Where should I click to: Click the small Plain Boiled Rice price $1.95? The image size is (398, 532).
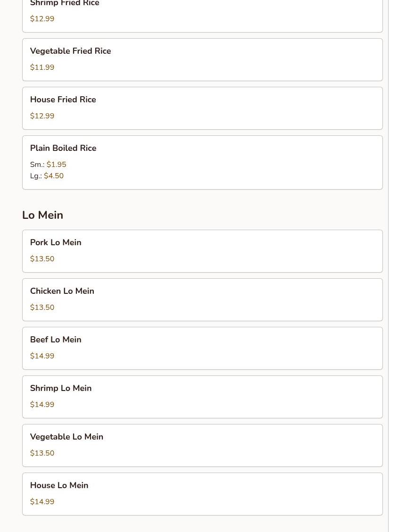point(56,165)
